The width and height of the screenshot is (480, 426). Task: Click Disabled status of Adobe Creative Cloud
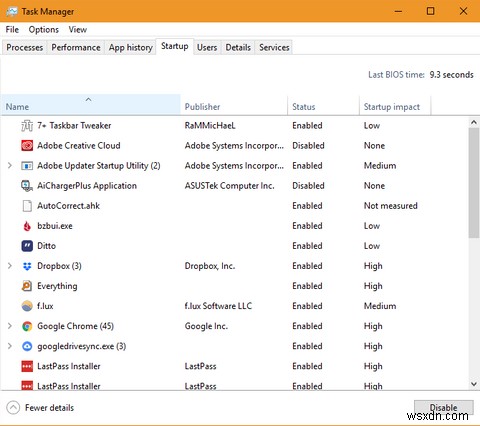308,146
